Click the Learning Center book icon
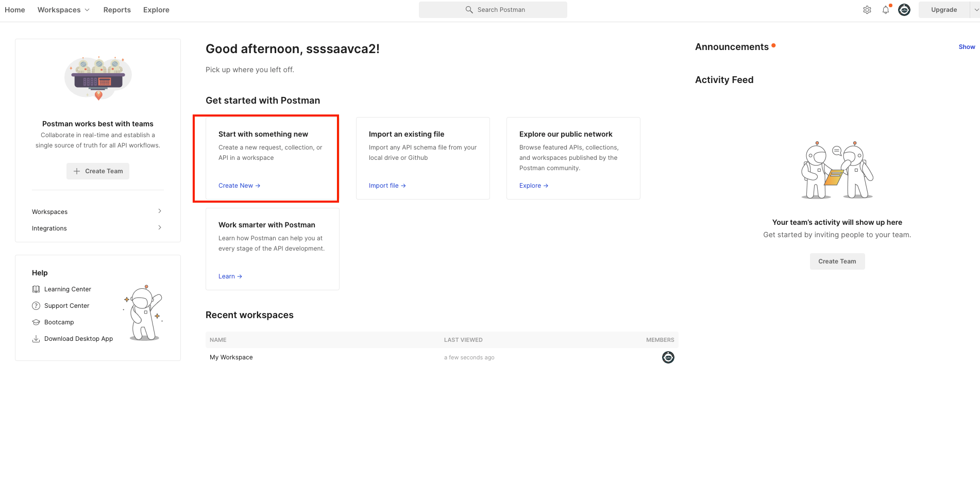The image size is (980, 495). [36, 289]
